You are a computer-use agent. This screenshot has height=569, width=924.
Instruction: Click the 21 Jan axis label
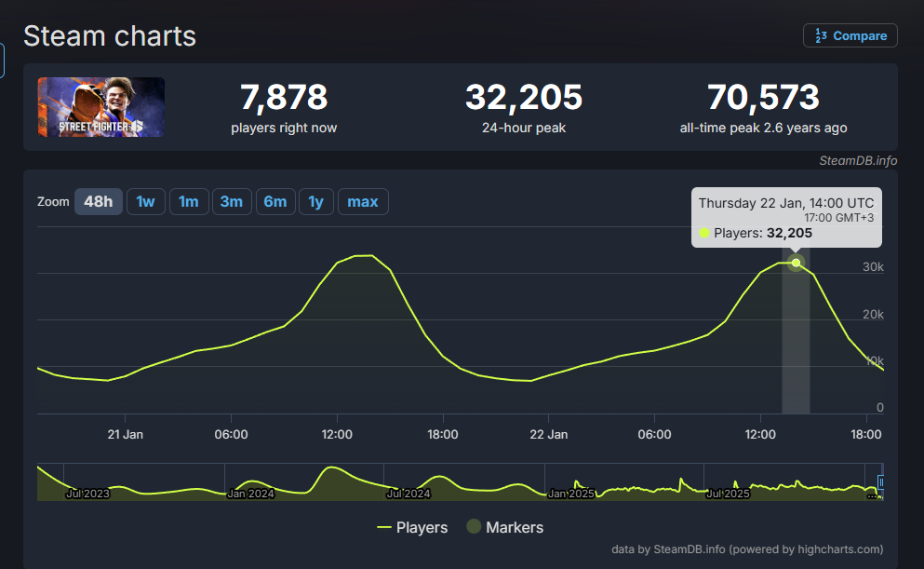coord(125,435)
